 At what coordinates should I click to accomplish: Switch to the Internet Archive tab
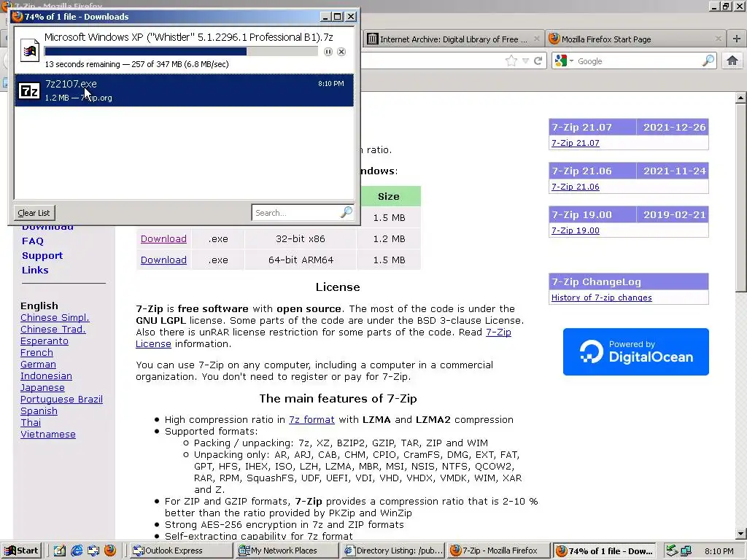coord(453,39)
